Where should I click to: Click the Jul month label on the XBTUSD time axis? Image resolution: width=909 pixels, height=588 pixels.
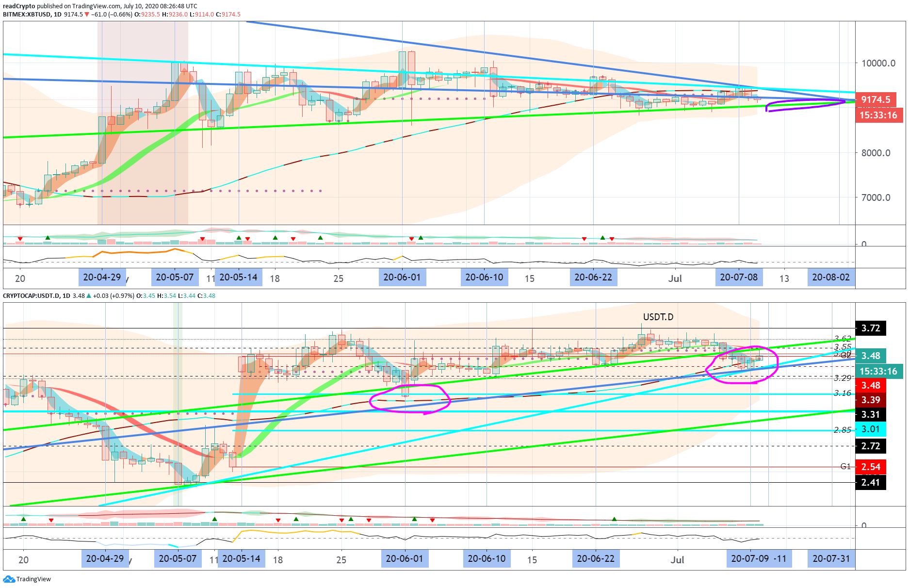click(x=675, y=278)
